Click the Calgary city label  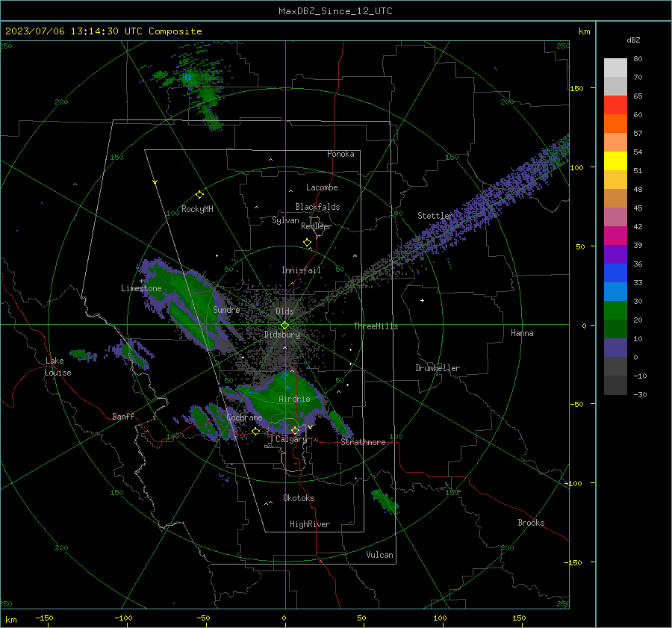click(x=291, y=439)
